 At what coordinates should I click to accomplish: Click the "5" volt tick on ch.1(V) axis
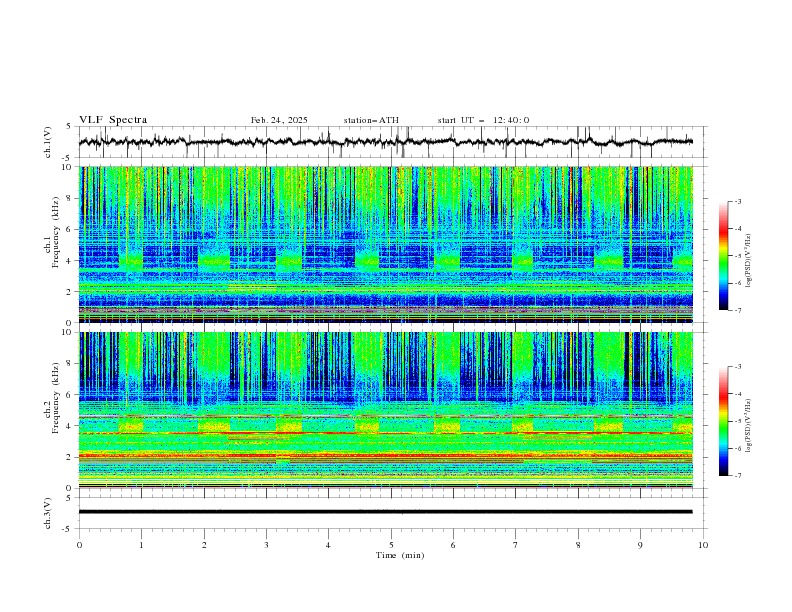tap(69, 127)
